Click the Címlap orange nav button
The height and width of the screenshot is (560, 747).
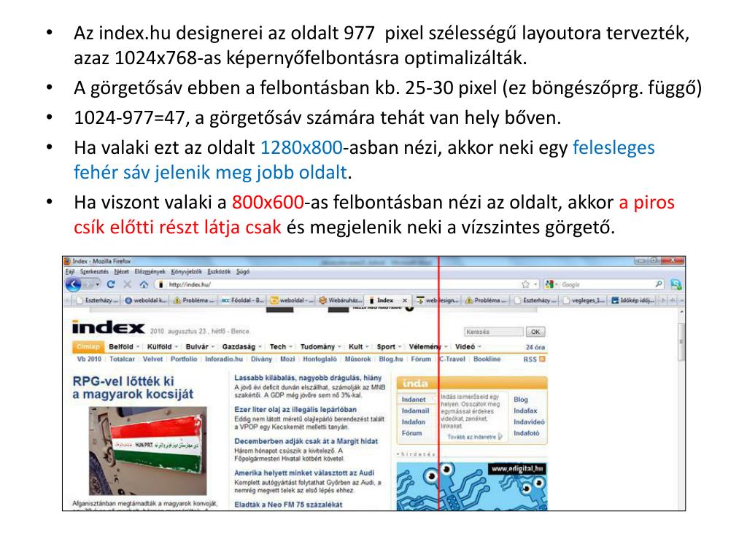(88, 346)
